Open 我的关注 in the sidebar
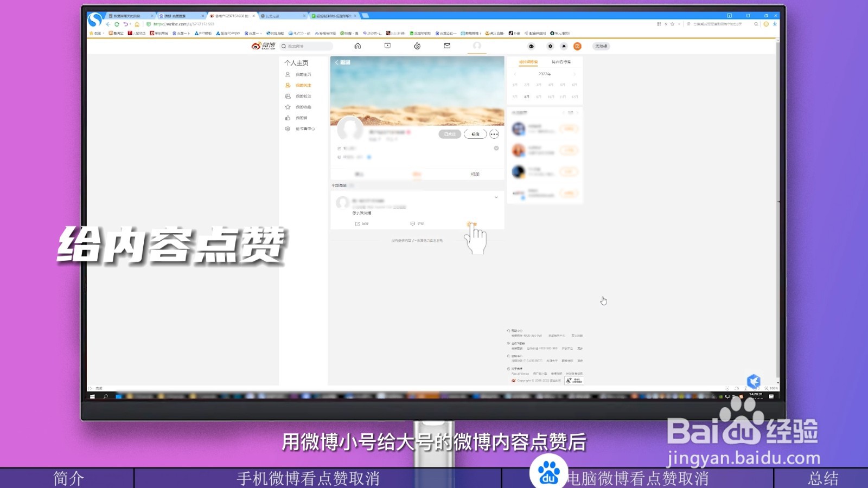 (x=303, y=85)
